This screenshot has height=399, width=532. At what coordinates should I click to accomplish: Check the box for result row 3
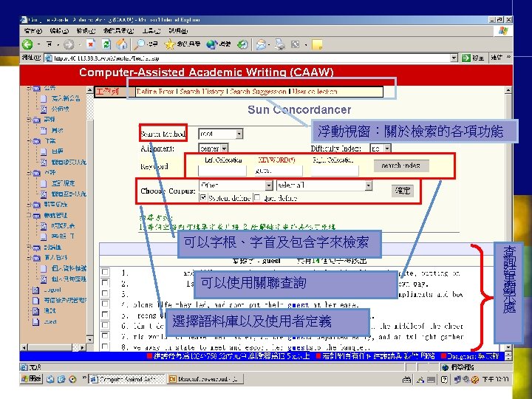pos(105,293)
